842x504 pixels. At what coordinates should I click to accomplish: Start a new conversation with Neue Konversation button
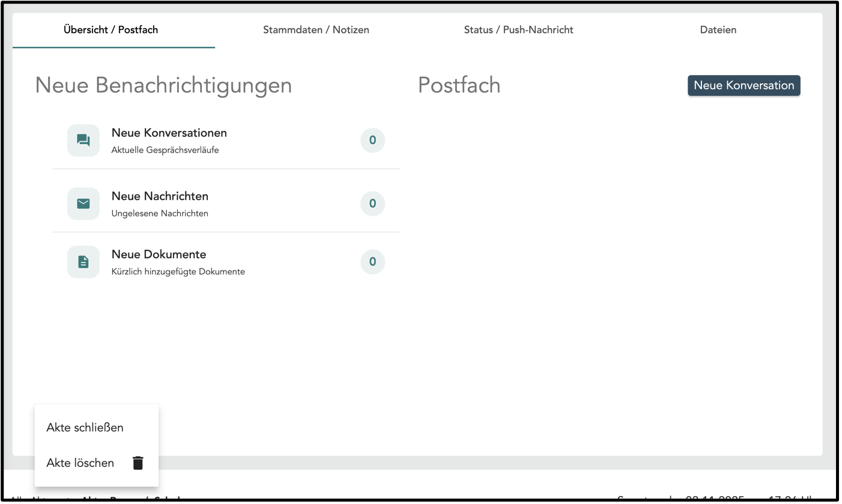[x=744, y=86]
